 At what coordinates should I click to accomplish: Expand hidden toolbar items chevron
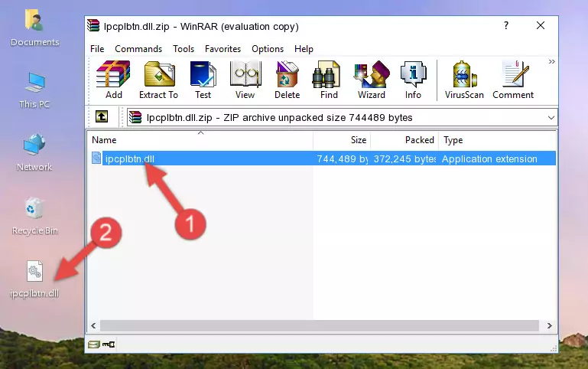(x=551, y=62)
